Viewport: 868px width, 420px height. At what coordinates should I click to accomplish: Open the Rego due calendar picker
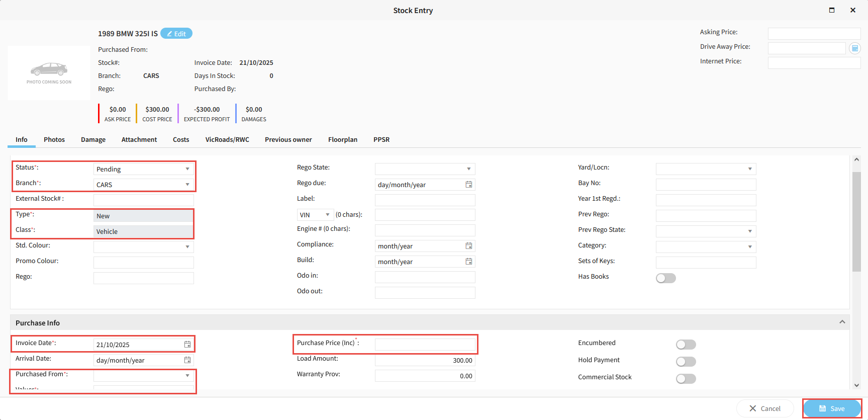[468, 185]
